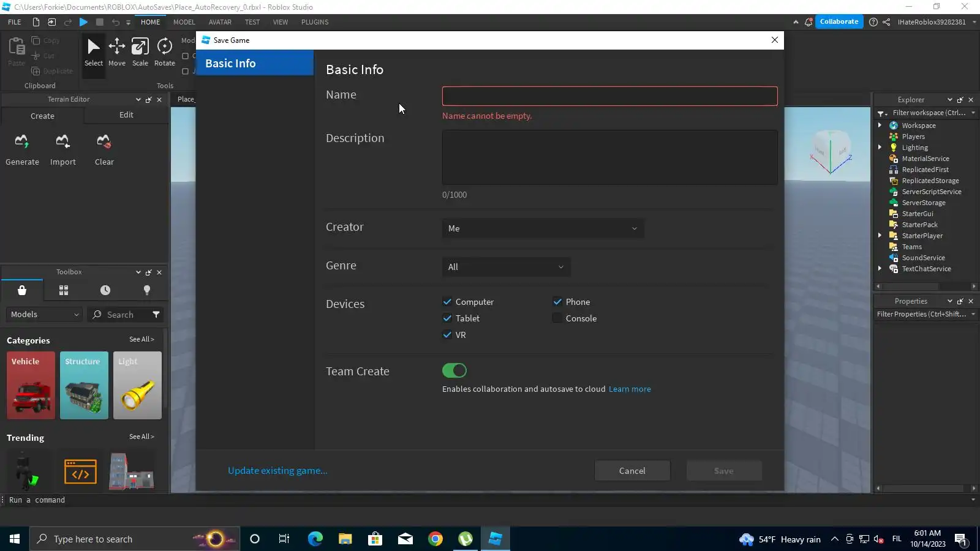Open the Toolbox Inventory grid icon
Viewport: 980px width, 551px height.
(64, 290)
